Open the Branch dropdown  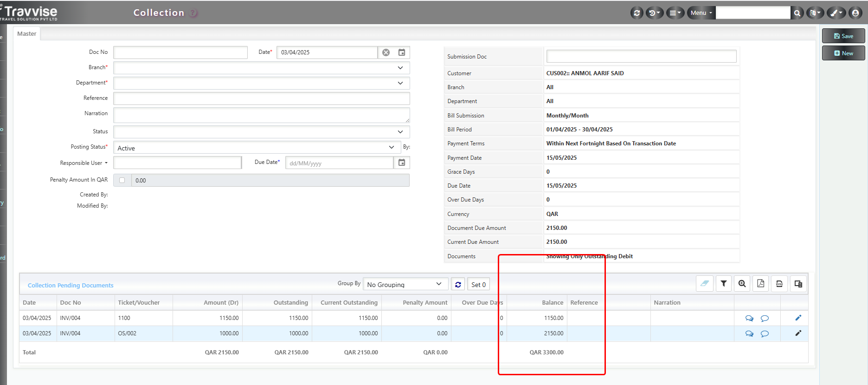[262, 68]
